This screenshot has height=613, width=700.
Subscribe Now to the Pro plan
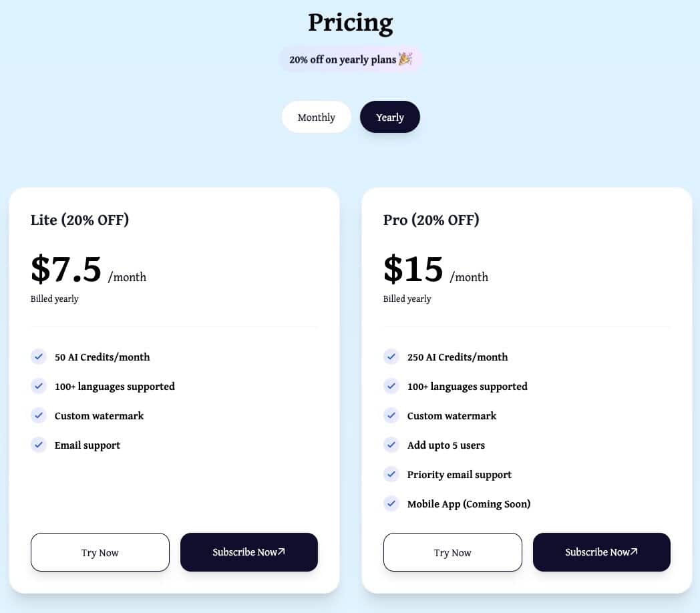point(601,552)
